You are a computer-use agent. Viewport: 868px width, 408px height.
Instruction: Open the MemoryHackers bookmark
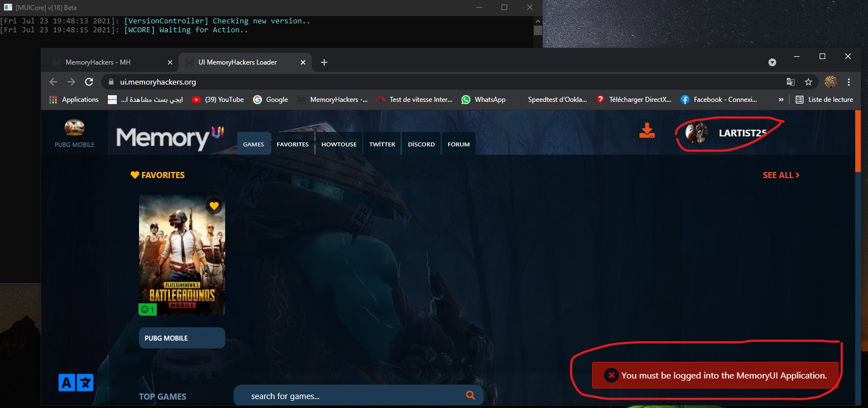[333, 100]
